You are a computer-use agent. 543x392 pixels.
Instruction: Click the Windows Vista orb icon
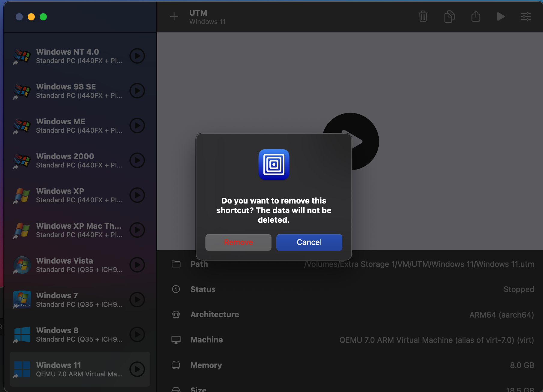22,265
